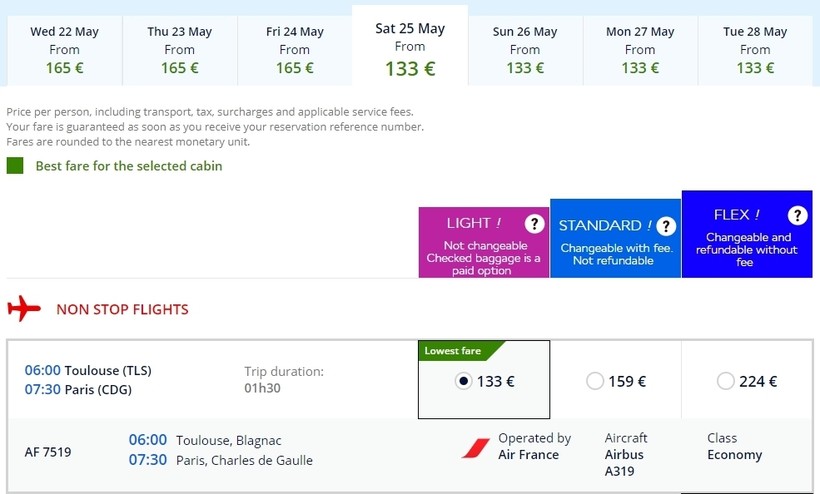Switch to Wed 22 May date tab
The image size is (820, 494).
click(x=65, y=50)
